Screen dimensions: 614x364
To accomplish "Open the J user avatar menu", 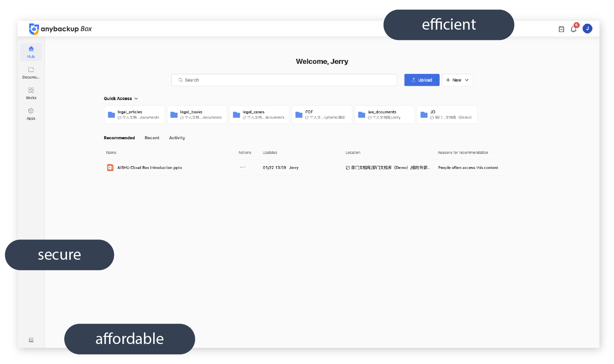I will tap(587, 28).
